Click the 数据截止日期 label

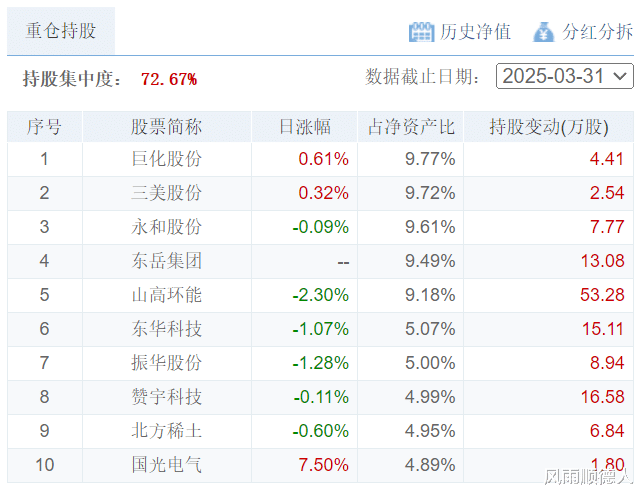pos(422,77)
